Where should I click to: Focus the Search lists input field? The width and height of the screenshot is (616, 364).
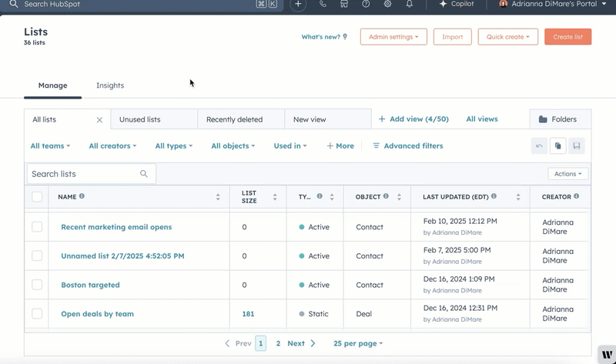92,174
